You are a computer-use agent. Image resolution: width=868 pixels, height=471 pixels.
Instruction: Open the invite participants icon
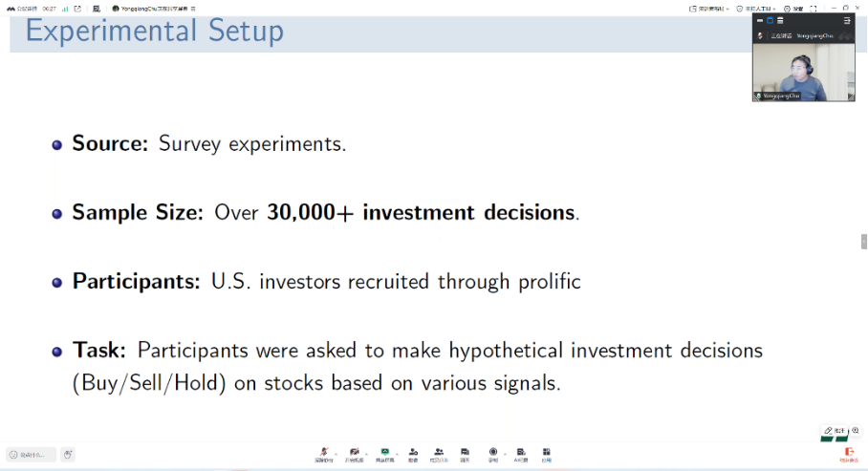coord(413,452)
